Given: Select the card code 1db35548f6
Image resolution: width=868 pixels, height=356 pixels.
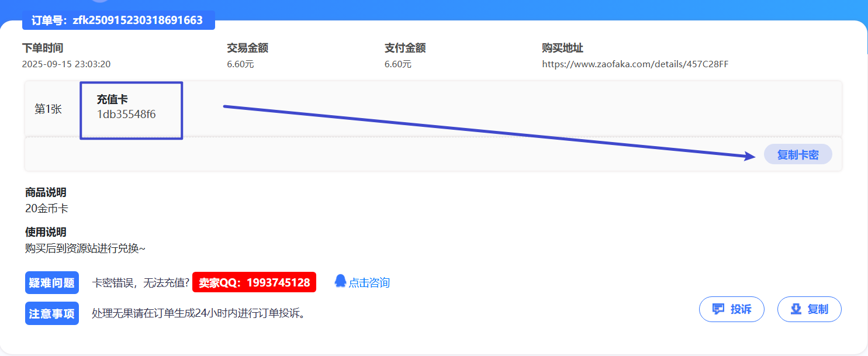Looking at the screenshot, I should (126, 115).
